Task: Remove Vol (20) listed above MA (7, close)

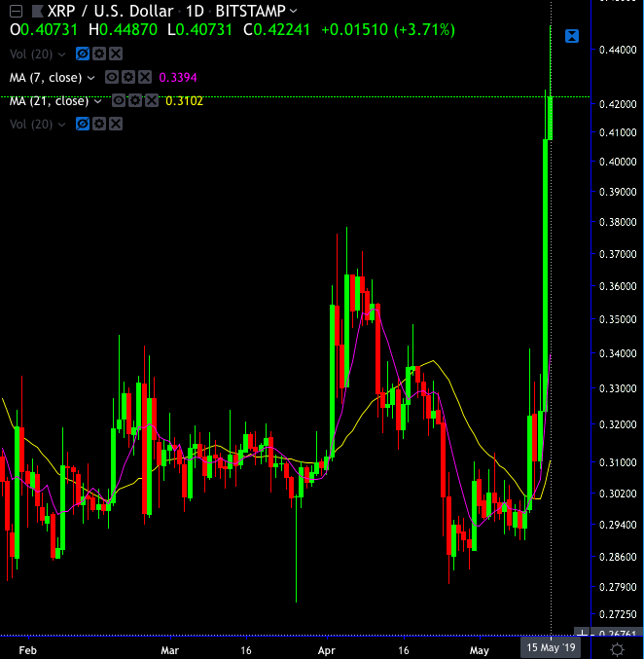Action: pos(116,54)
